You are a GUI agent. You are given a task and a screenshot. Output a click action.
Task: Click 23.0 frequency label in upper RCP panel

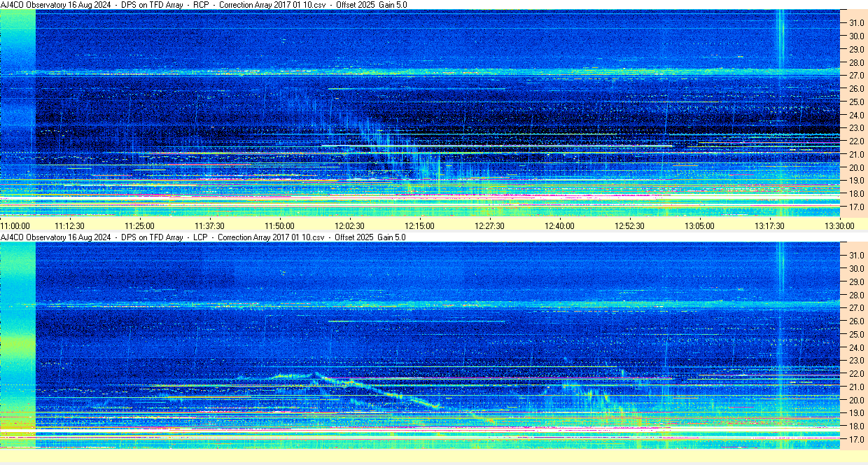856,128
